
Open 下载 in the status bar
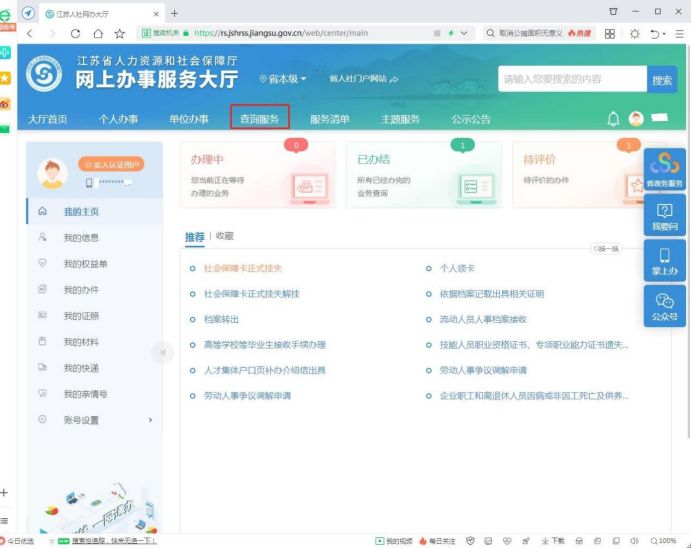pyautogui.click(x=553, y=541)
